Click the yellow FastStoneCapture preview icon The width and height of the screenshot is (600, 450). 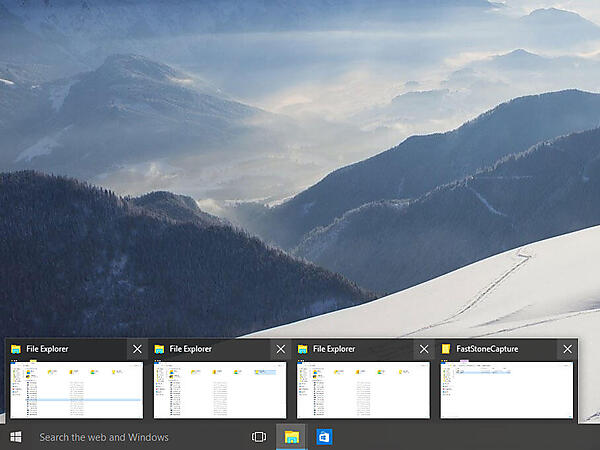coord(446,349)
